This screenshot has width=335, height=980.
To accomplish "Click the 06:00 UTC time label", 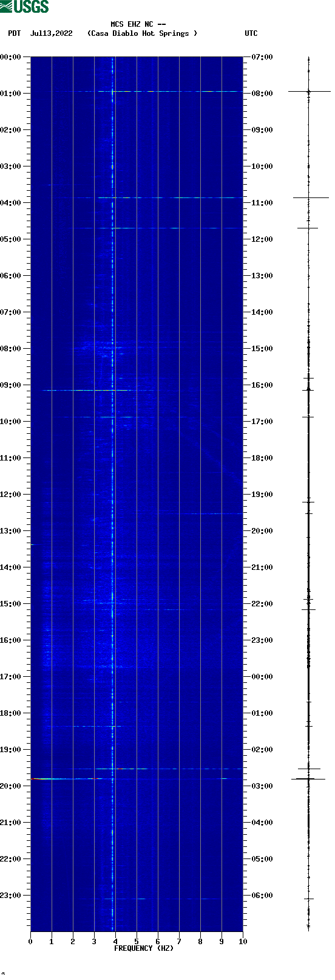I will (262, 896).
